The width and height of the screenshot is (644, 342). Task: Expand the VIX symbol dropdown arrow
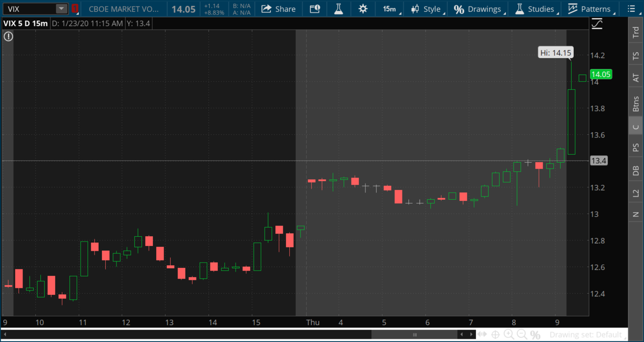coord(62,9)
